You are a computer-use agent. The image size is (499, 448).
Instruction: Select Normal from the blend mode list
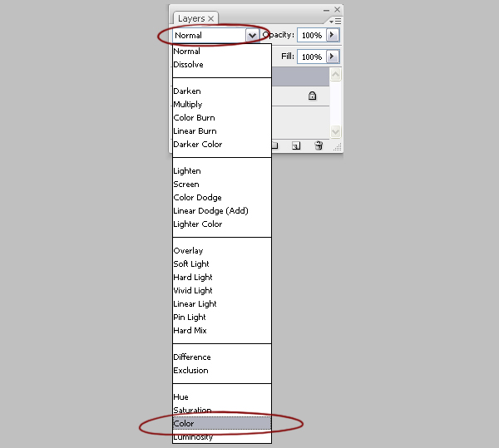[222, 52]
